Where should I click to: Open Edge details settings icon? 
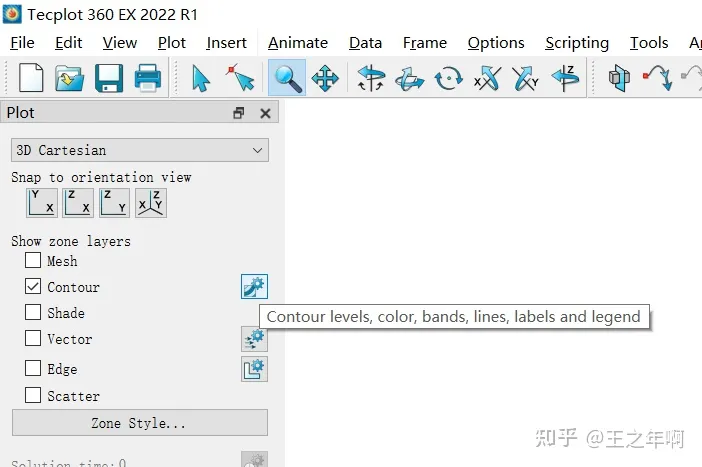[x=254, y=369]
